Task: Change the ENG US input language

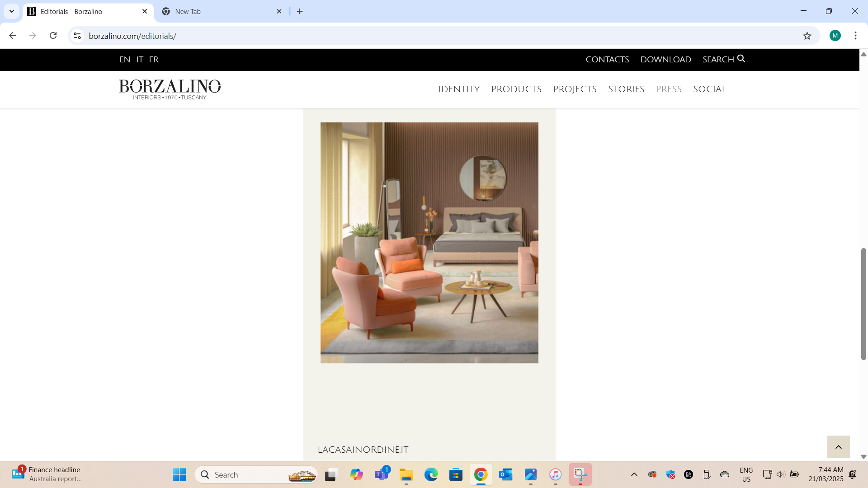Action: point(746,474)
